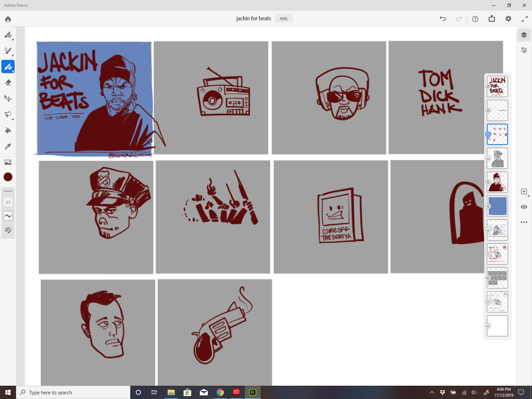
Task: Show the hidden blue-framed reference sheet layer
Action: 497,230
